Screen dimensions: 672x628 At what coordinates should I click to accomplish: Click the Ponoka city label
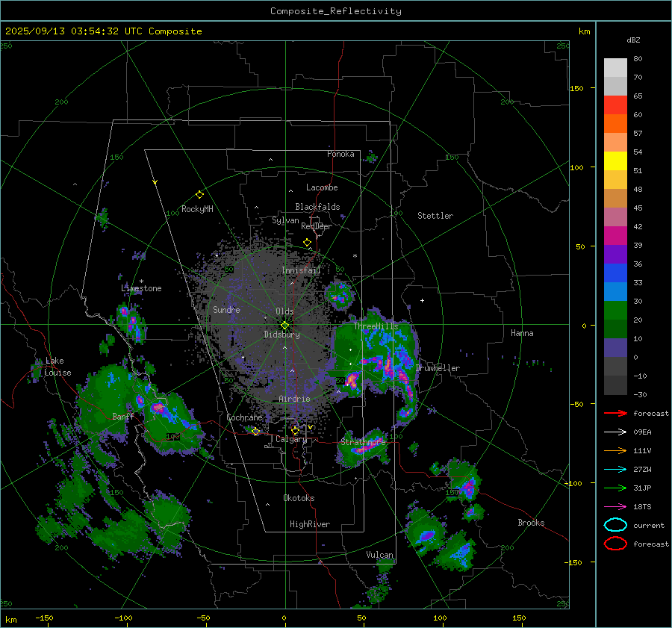click(x=340, y=154)
